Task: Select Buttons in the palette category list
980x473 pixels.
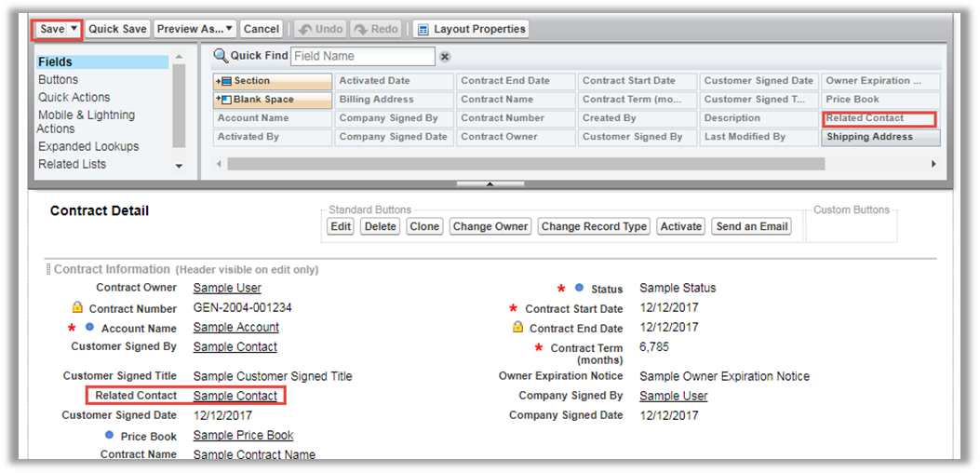Action: coord(58,80)
